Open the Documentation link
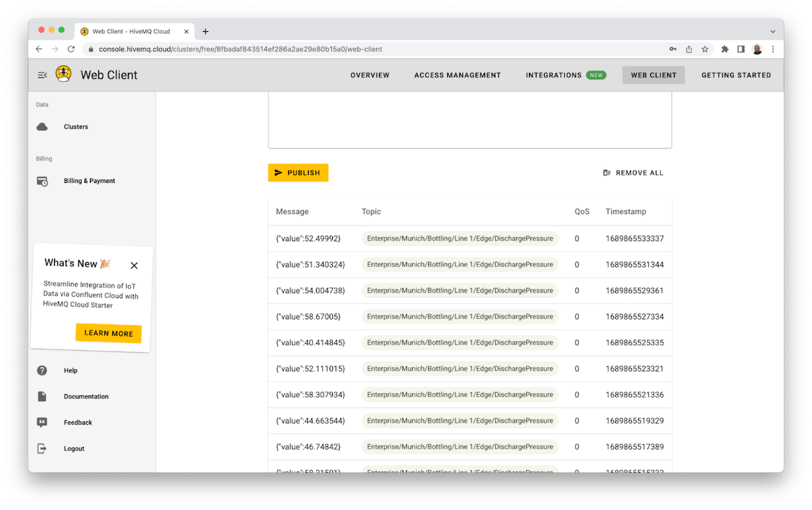The height and width of the screenshot is (510, 812). pos(86,396)
